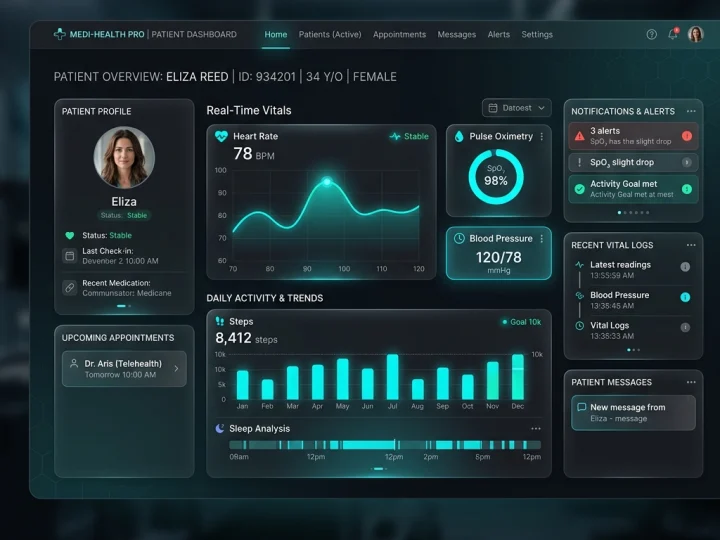Click the Blood Pressure clock icon
720x540 pixels.
click(x=459, y=238)
